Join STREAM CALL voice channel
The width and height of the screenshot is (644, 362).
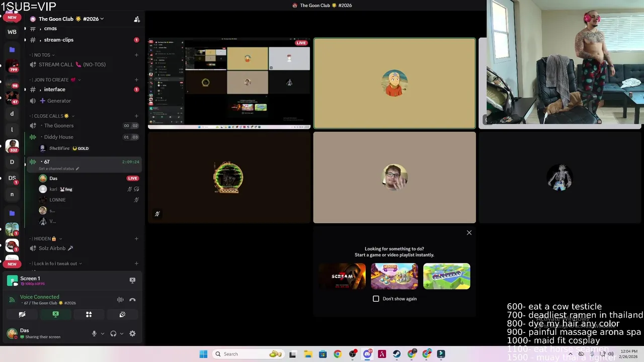(x=84, y=64)
